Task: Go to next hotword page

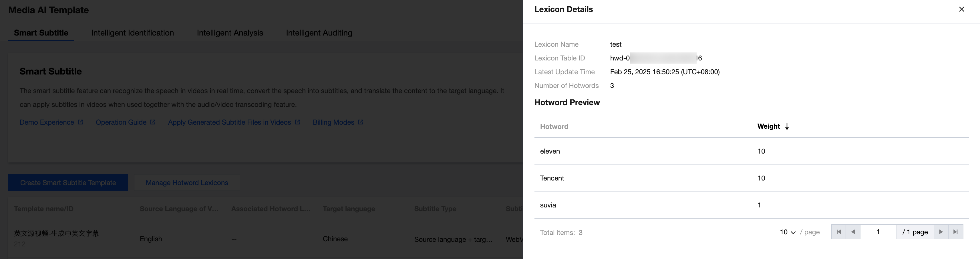Action: 941,232
